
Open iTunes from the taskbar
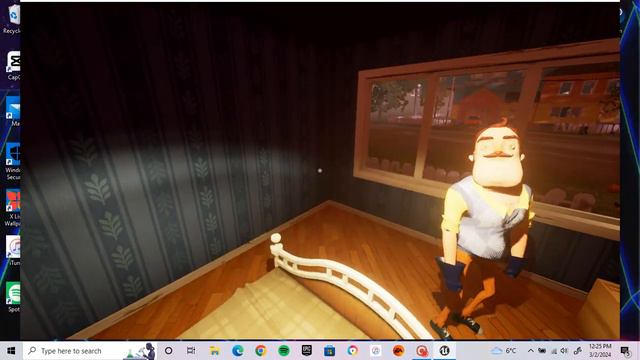[376, 351]
